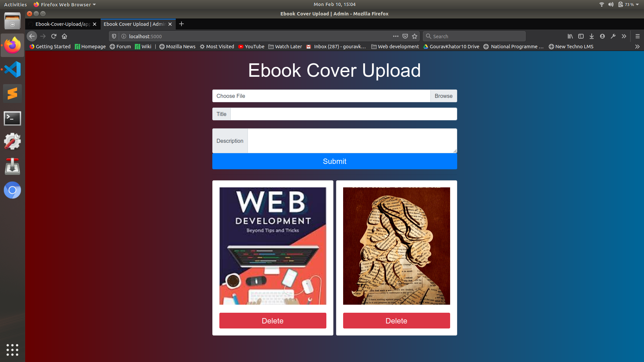
Task: Open the Firefox Library icon
Action: [570, 36]
